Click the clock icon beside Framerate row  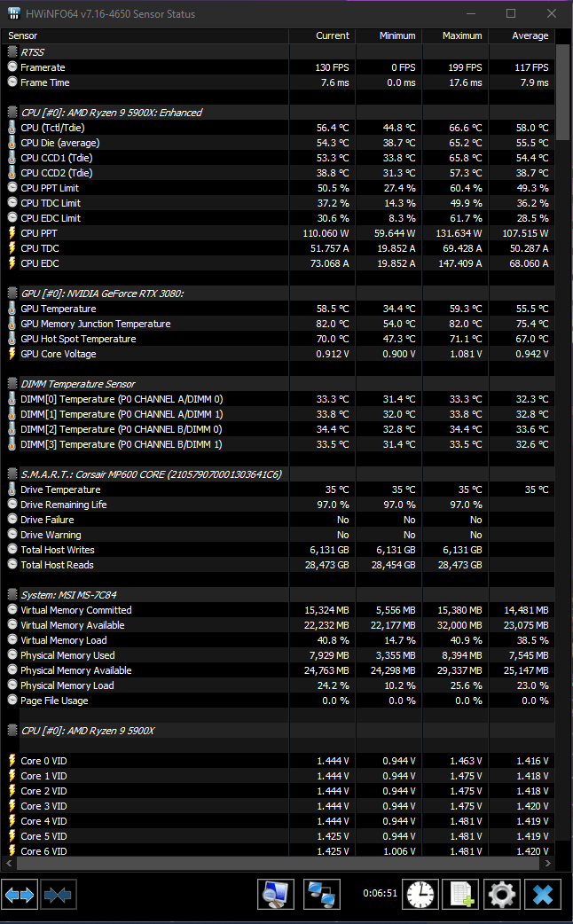(12, 67)
